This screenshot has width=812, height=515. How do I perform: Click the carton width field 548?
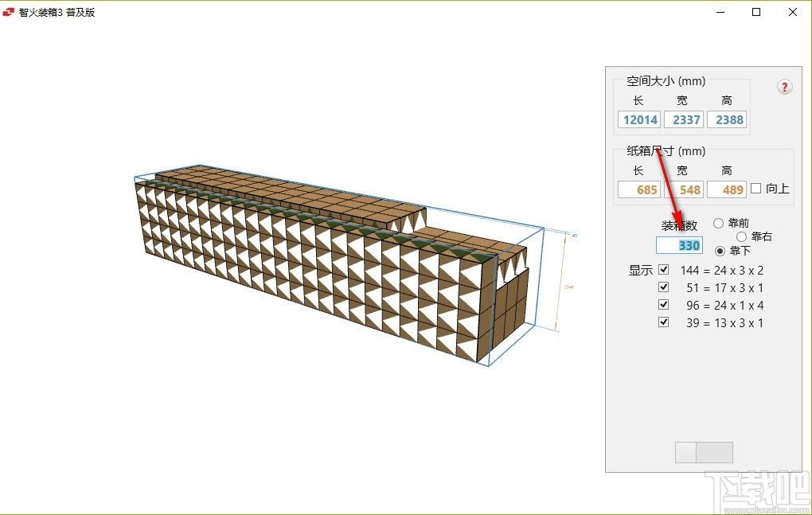pyautogui.click(x=684, y=189)
